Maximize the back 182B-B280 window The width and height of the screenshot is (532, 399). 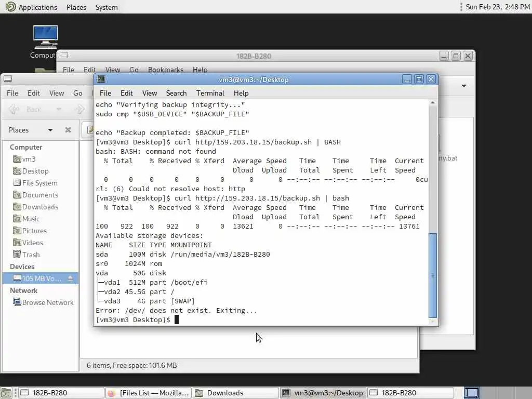(x=456, y=56)
